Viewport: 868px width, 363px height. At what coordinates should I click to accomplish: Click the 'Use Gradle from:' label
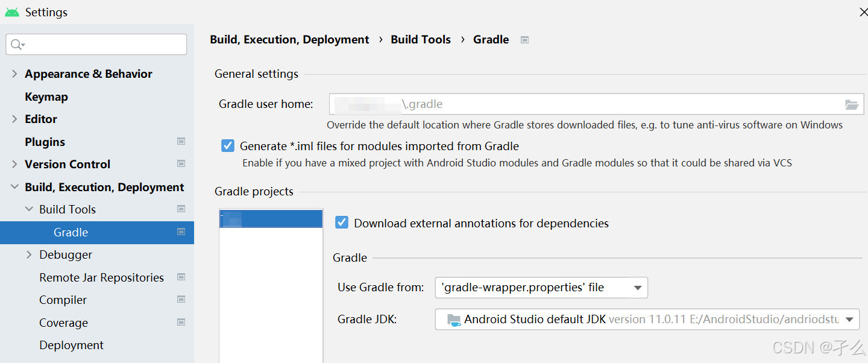click(381, 287)
